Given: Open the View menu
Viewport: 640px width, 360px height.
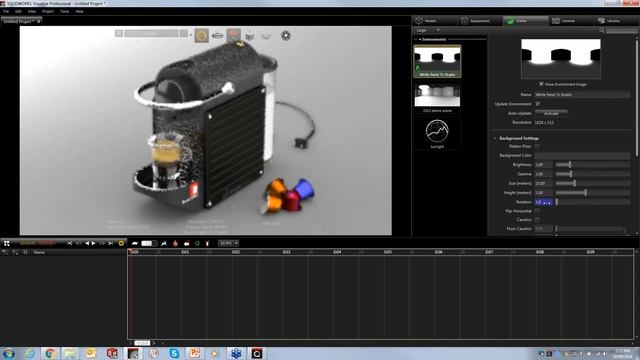Looking at the screenshot, I should click(32, 11).
